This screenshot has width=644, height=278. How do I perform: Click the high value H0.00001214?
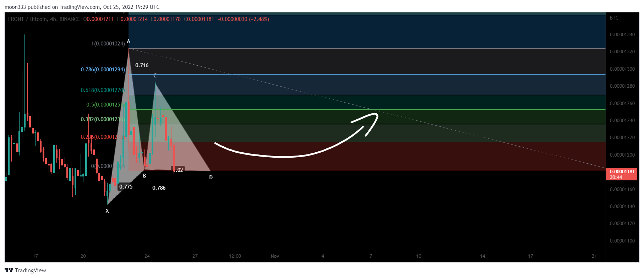pos(132,19)
